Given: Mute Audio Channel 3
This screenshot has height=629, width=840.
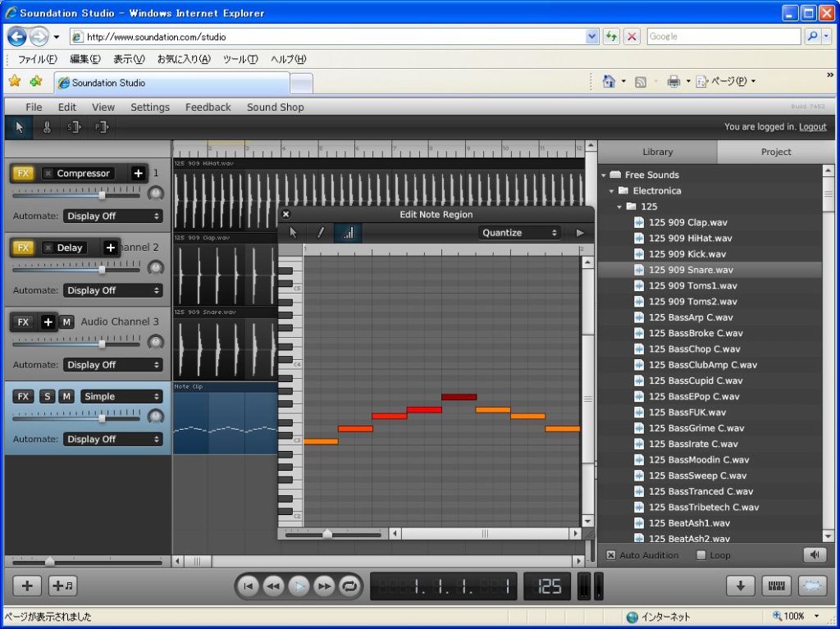Looking at the screenshot, I should coord(66,322).
